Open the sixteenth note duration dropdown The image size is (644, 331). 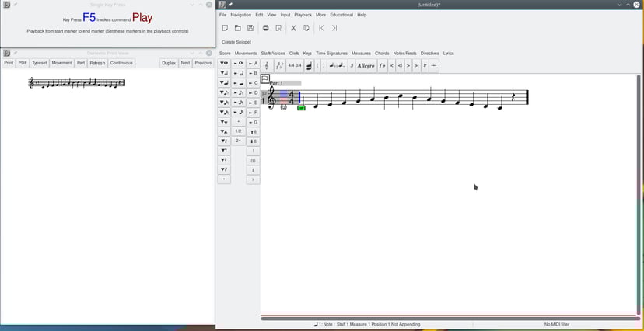point(224,102)
